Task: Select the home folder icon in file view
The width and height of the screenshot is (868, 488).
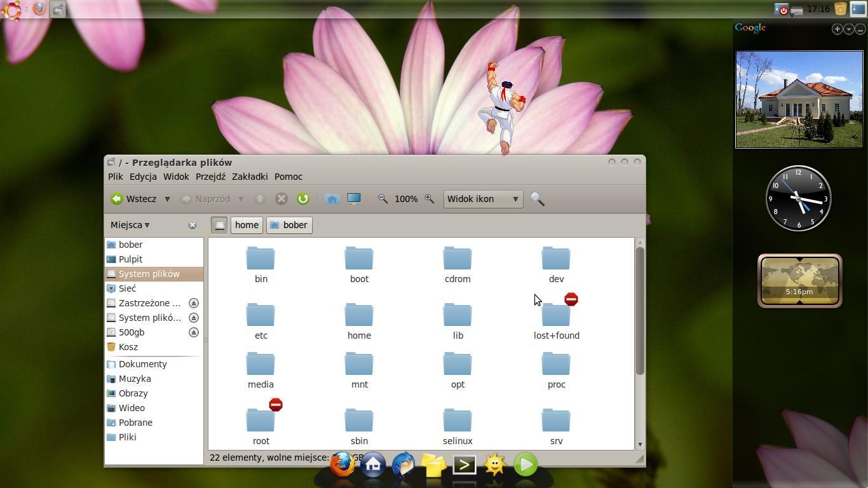Action: [359, 315]
